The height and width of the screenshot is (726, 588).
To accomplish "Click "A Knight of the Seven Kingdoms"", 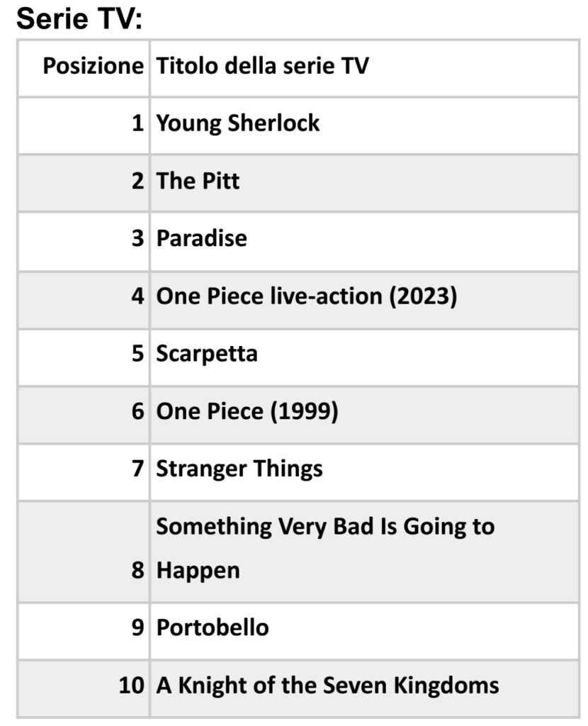I will coord(327,686).
